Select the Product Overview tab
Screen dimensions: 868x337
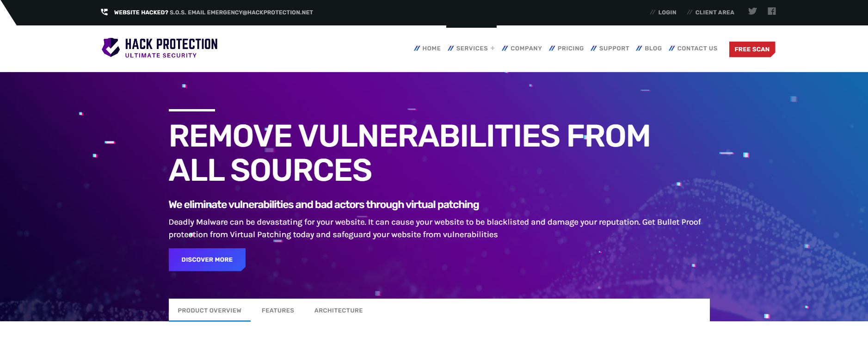point(209,311)
